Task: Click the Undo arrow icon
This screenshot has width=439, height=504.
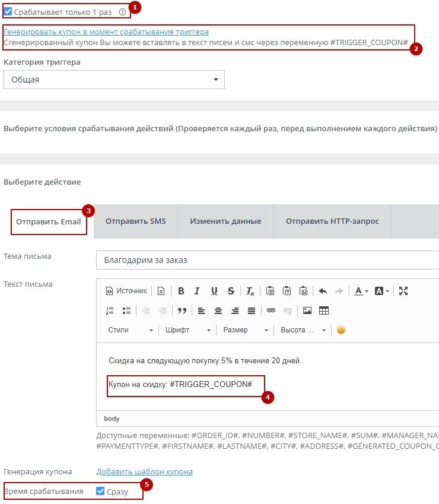Action: coord(323,291)
